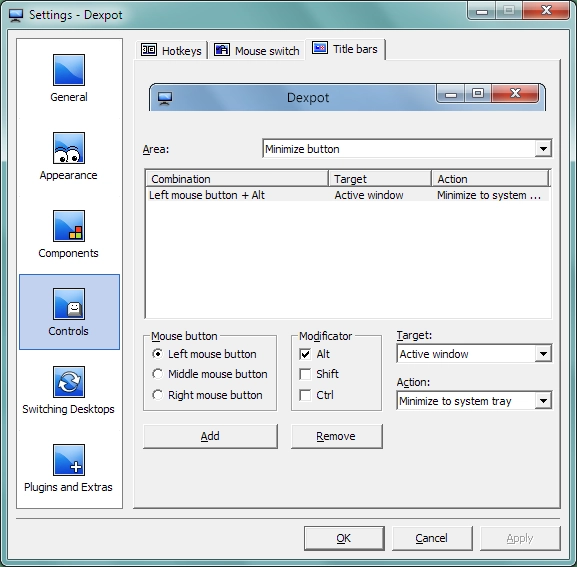Click the Dexpot monitor icon in preview title bar
577x567 pixels.
[165, 98]
